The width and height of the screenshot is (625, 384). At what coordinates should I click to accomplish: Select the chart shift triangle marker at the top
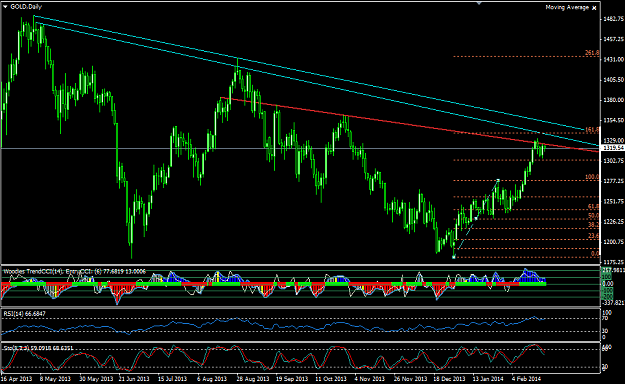(479, 3)
